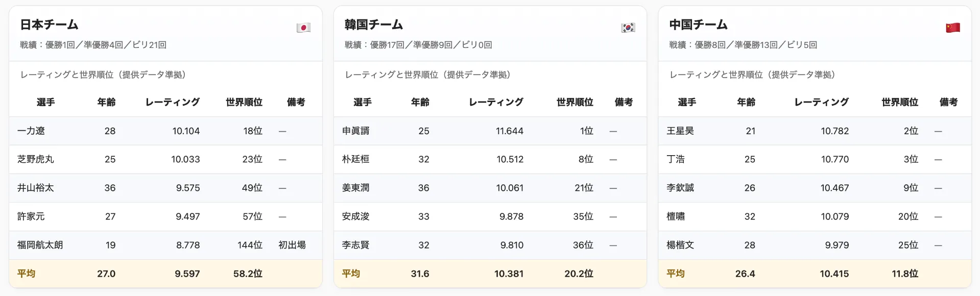This screenshot has width=980, height=296.
Task: Click China record text 優勝8回
Action: [x=710, y=45]
